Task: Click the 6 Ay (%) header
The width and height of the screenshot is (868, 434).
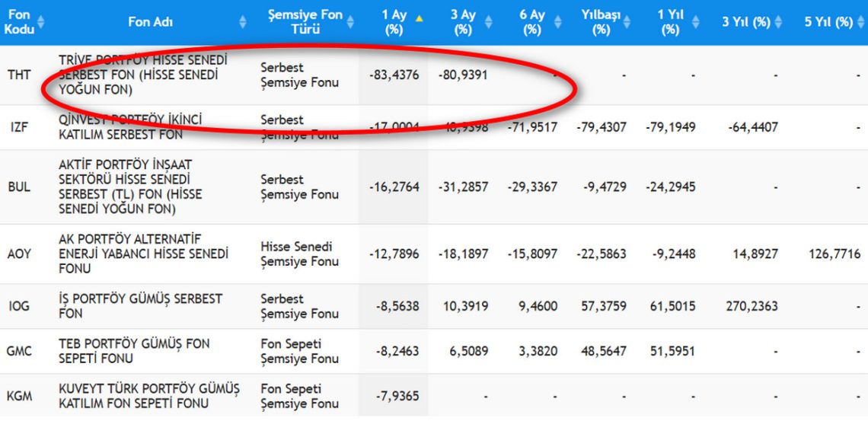Action: point(531,22)
